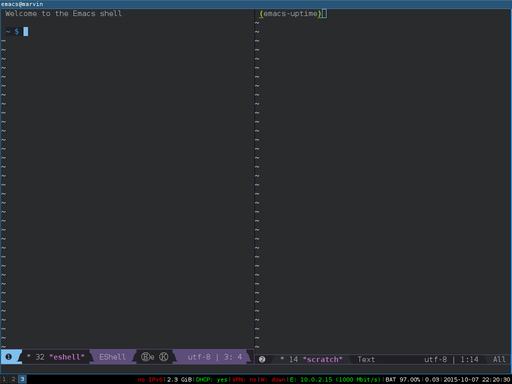Screen dimensions: 512x384
Task: Click emacs@marvin window title
Action: [22, 4]
